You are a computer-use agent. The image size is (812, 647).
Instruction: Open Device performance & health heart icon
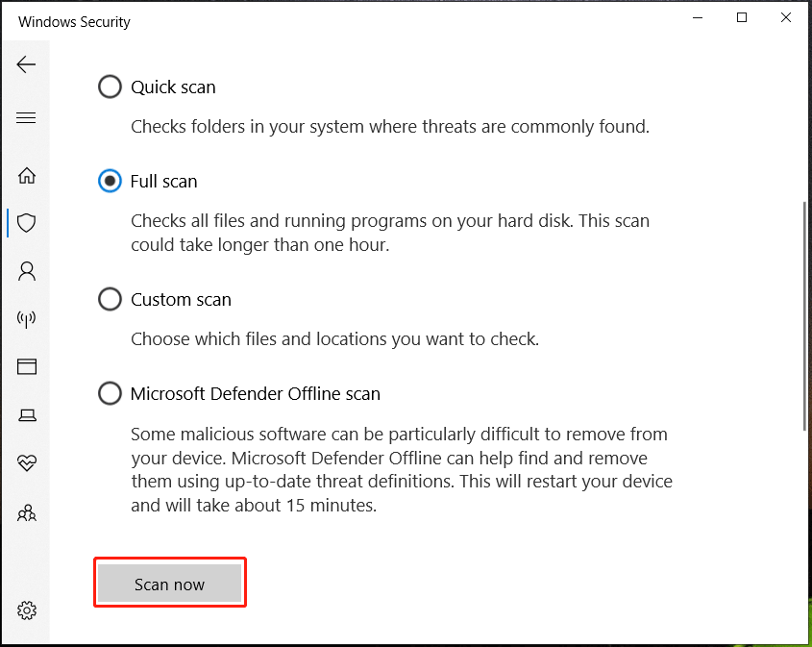(x=27, y=463)
